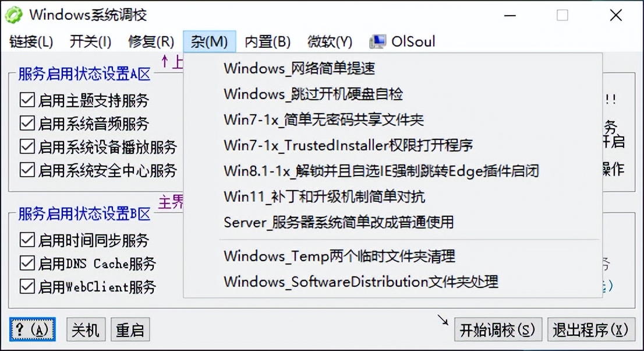Toggle 启用DNS Cache服务 checkbox

pyautogui.click(x=27, y=263)
